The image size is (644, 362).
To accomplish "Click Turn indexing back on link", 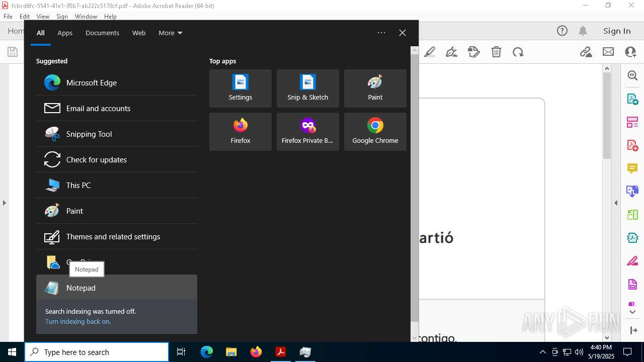I will point(78,322).
